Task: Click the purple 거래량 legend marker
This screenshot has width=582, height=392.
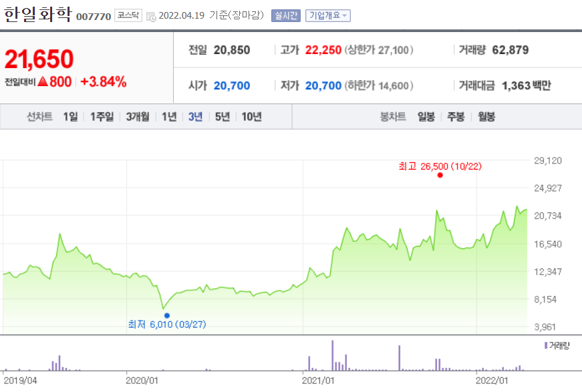Action: (546, 345)
